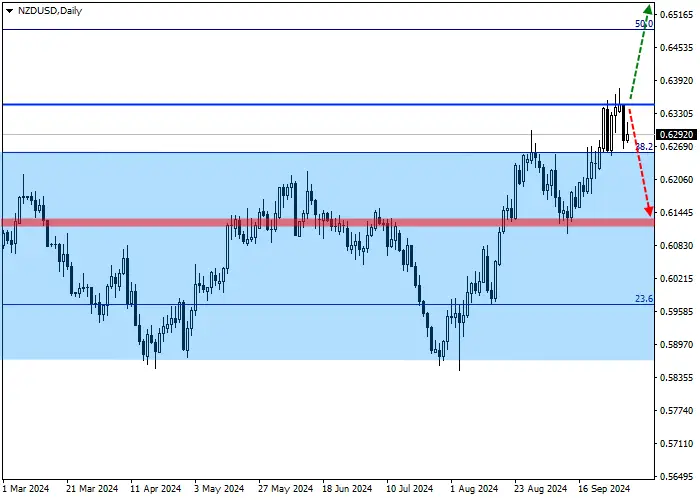The image size is (700, 500).
Task: Click price axis value 0.57110
Action: coord(676,443)
